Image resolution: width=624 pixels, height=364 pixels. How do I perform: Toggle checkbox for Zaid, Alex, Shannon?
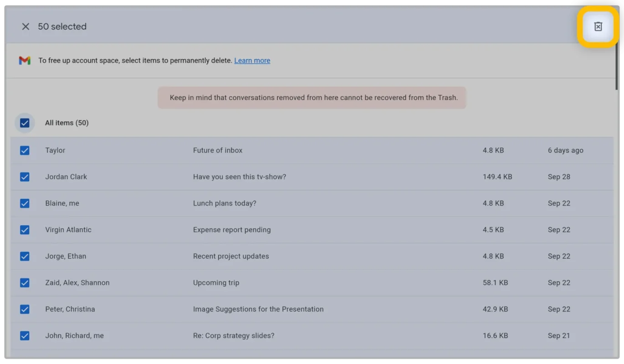tap(25, 283)
